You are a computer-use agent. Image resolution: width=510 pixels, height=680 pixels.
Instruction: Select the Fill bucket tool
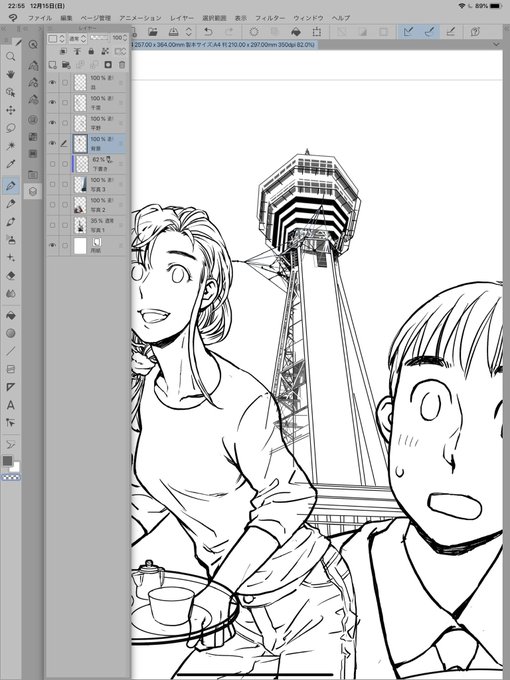11,316
